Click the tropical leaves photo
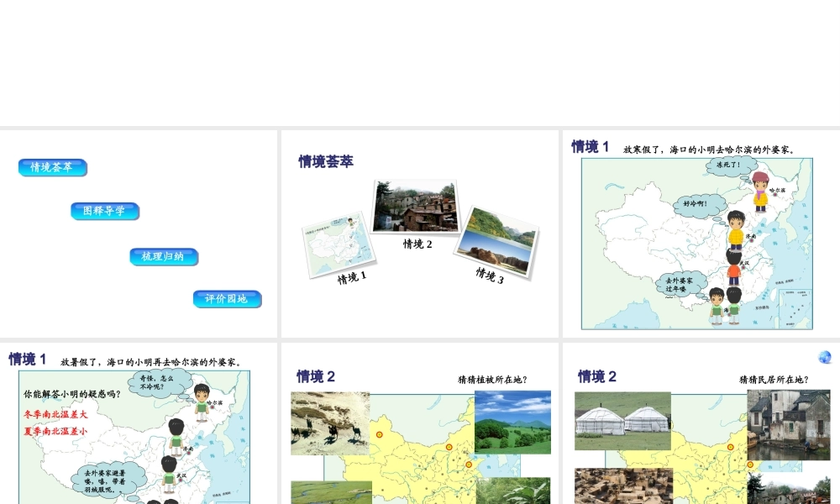Image resolution: width=840 pixels, height=504 pixels. point(512,491)
